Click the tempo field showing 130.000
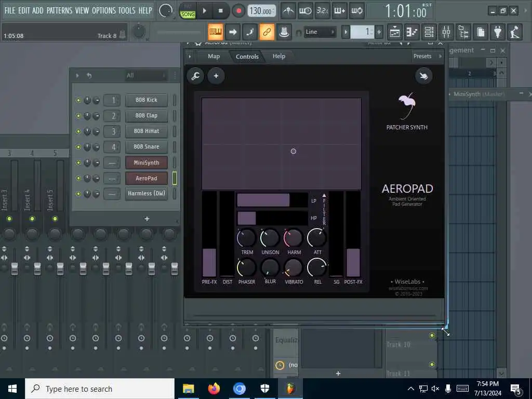 [x=261, y=11]
